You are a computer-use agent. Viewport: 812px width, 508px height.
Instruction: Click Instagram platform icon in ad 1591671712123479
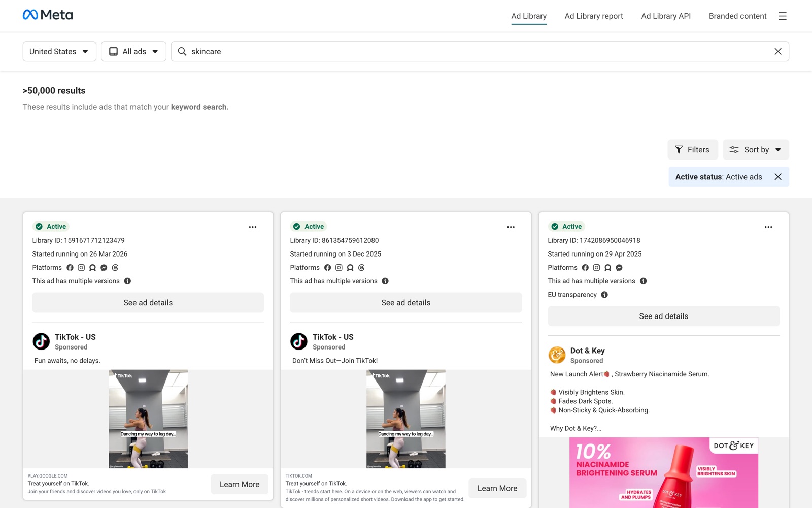pos(81,268)
